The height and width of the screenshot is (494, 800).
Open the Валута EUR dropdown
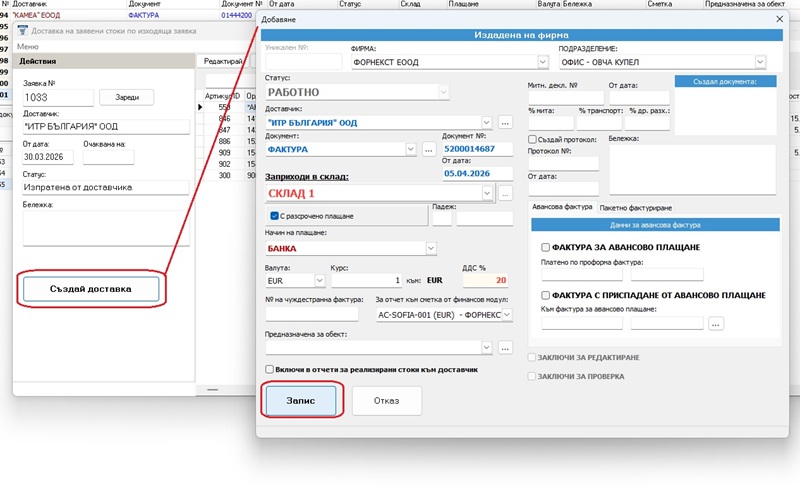point(319,280)
